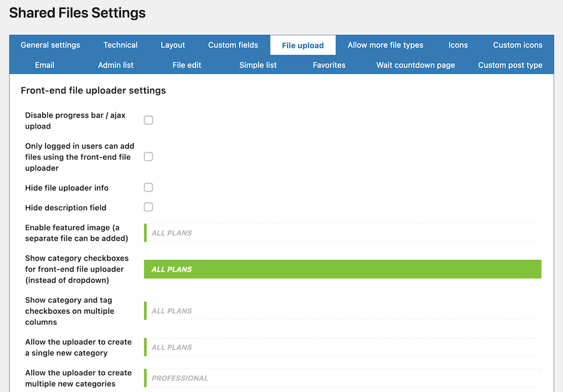Toggle Hide file uploader info checkbox
This screenshot has width=563, height=392.
click(148, 187)
